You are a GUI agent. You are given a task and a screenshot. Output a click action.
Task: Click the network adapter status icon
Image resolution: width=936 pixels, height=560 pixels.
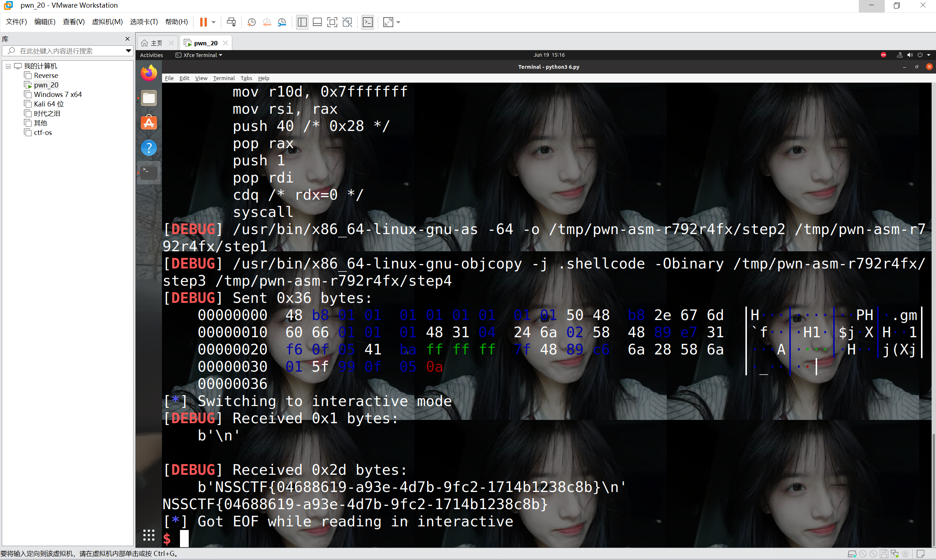(x=895, y=554)
